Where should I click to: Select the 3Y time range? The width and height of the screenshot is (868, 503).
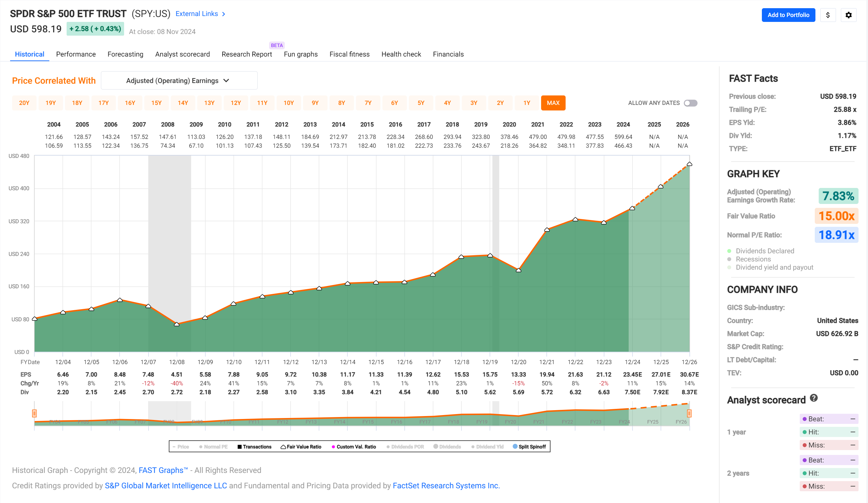(474, 103)
